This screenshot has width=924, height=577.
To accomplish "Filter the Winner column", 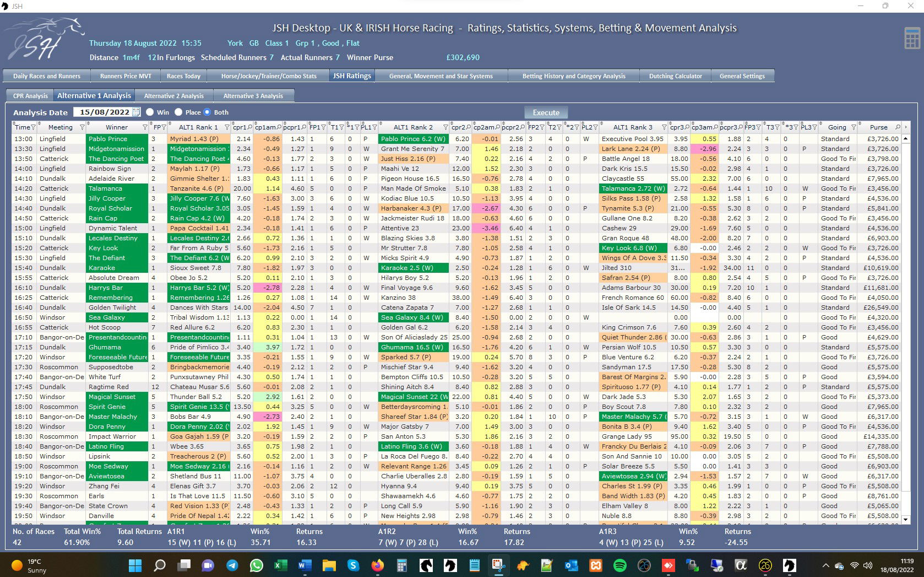I will [x=145, y=127].
